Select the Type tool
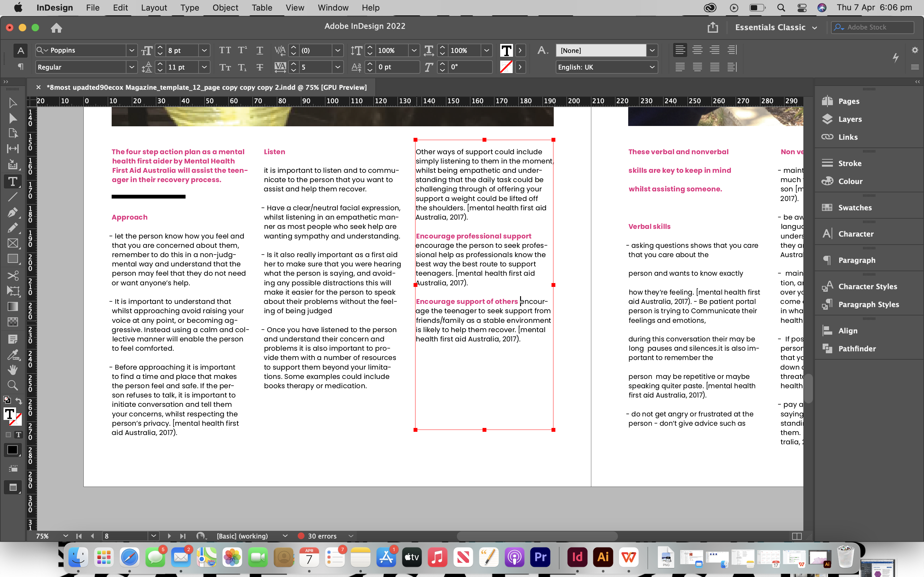 13,181
